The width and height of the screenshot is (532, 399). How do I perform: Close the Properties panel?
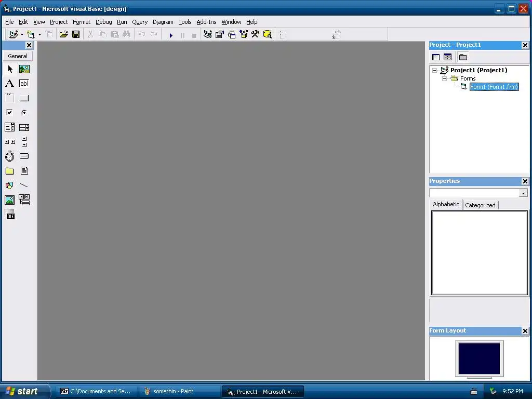click(x=525, y=181)
